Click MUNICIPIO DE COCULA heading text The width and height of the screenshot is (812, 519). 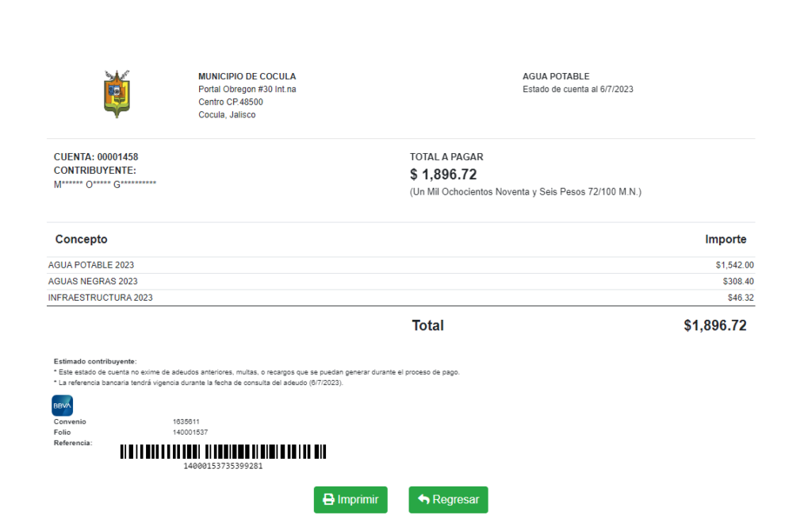pyautogui.click(x=247, y=77)
